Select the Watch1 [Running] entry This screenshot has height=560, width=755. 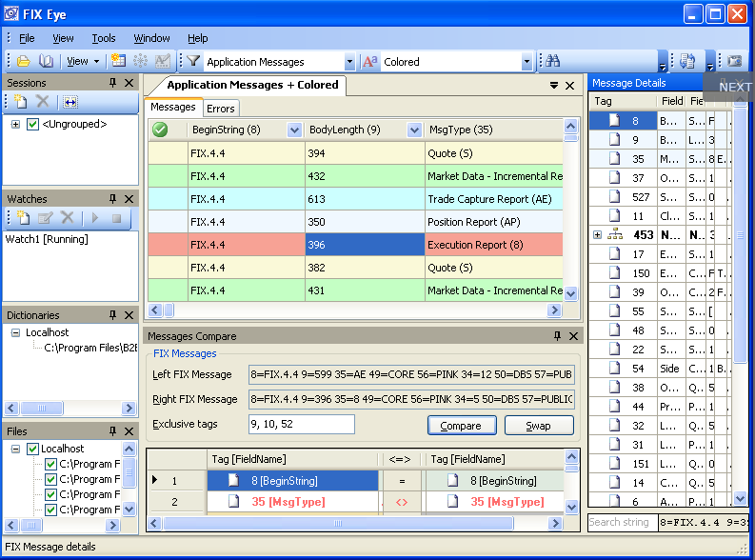click(x=47, y=239)
